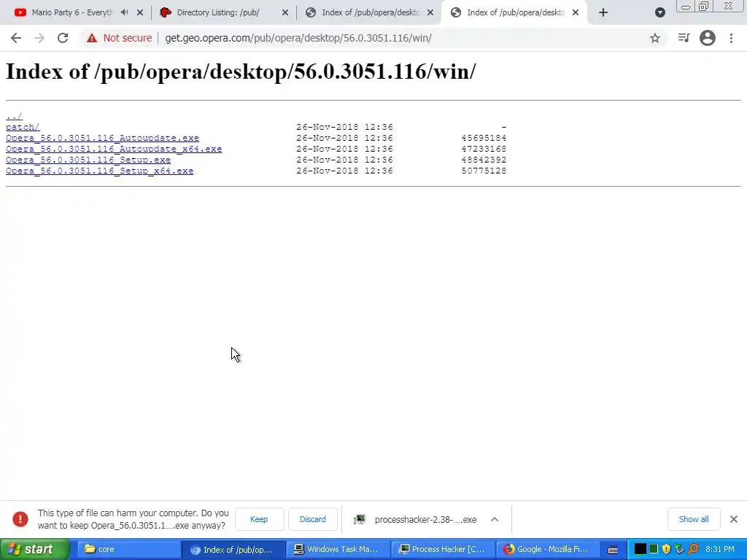Switch to Process Hacker window

pyautogui.click(x=443, y=549)
